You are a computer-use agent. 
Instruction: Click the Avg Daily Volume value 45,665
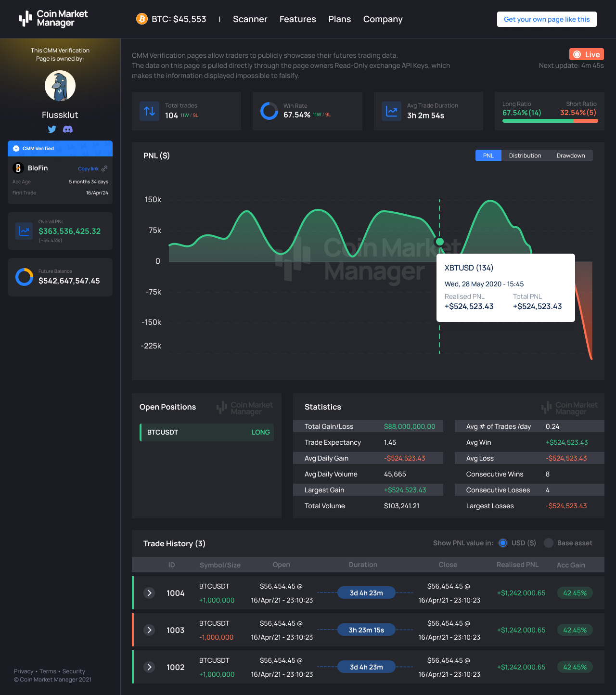point(395,474)
